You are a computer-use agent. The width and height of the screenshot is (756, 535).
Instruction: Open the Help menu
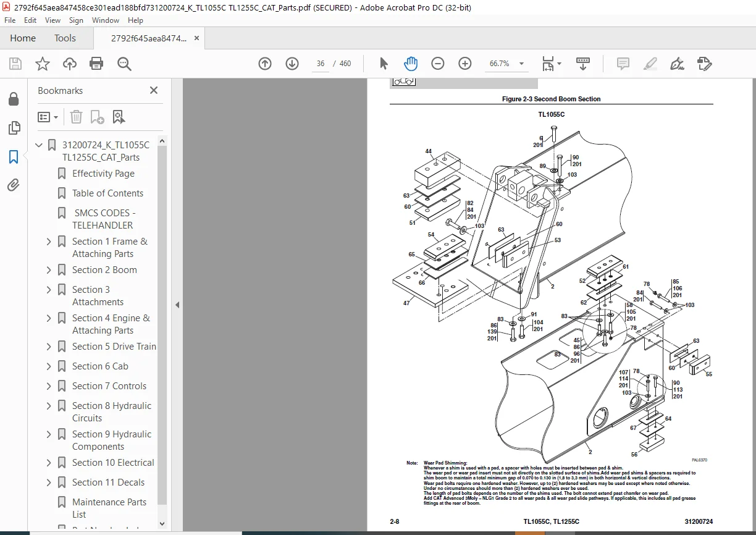[135, 20]
